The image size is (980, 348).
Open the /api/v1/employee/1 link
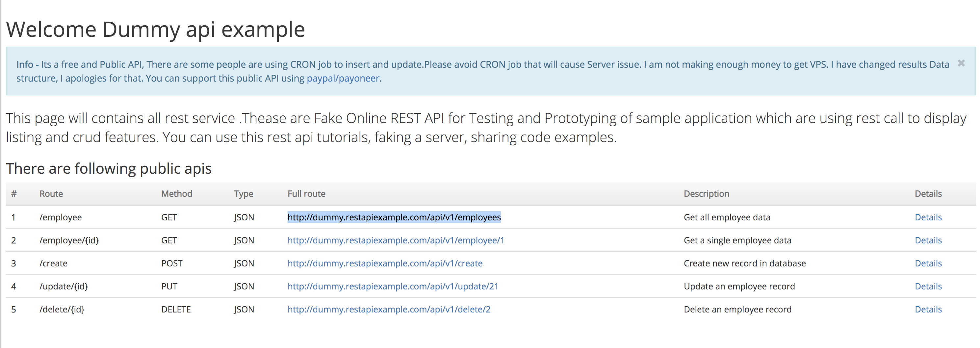tap(396, 240)
